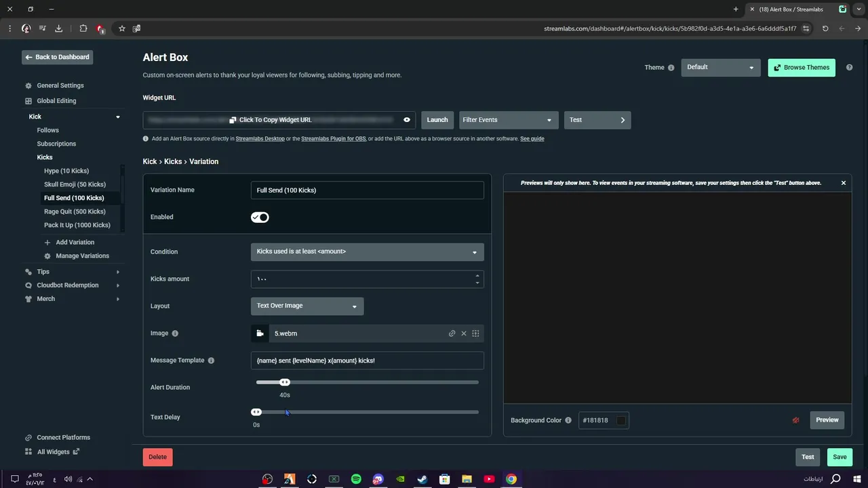The height and width of the screenshot is (488, 868).
Task: Select Pack It Up (1000 Kicks) variation
Action: coord(77,225)
